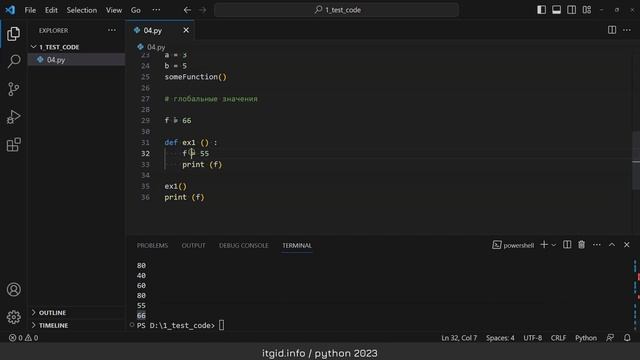640x360 pixels.
Task: Split the editor to the right
Action: pos(612,30)
